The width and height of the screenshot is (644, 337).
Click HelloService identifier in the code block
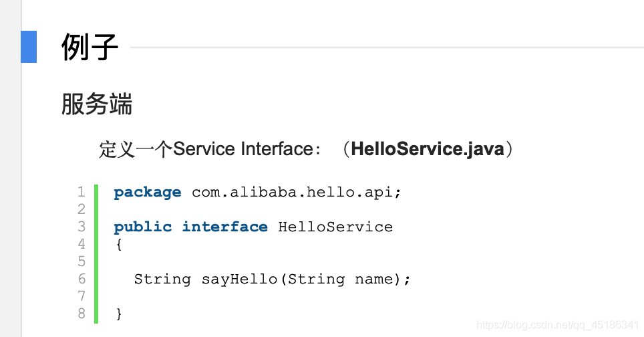click(x=335, y=227)
